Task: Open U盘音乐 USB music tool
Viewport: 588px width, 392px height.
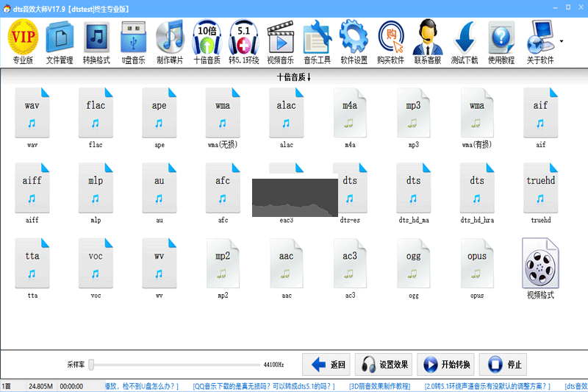Action: 133,42
